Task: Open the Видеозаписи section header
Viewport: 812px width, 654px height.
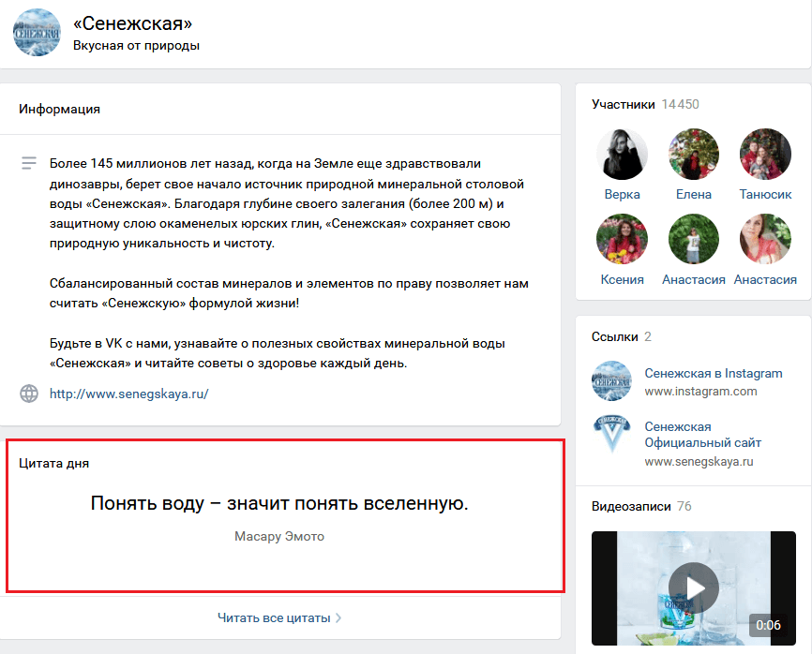Action: (x=631, y=507)
